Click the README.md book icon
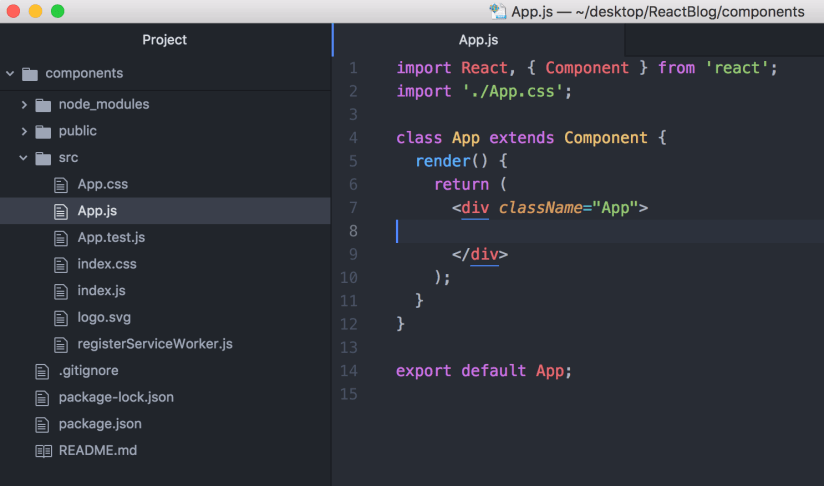824x486 pixels. point(42,451)
